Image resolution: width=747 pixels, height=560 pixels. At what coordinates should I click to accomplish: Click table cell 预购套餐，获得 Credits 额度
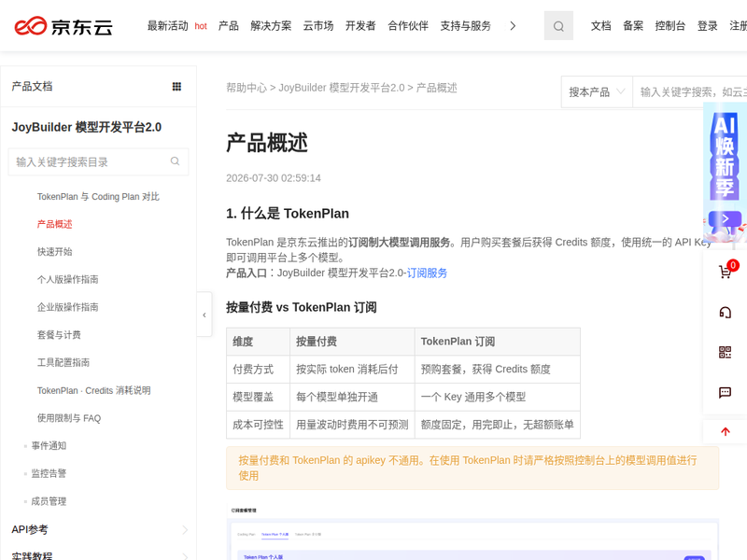tap(498, 369)
